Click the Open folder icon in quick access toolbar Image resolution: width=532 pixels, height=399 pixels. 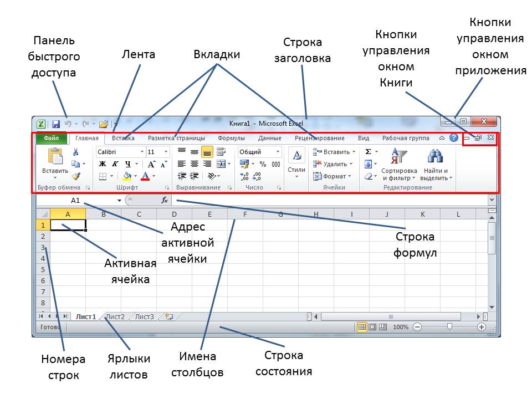point(104,124)
